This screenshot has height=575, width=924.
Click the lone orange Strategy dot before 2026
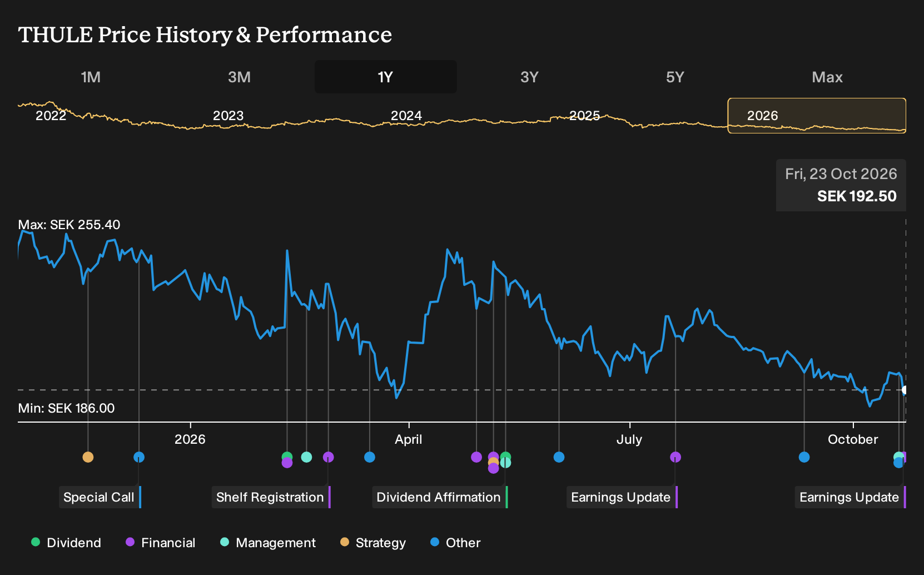coord(88,457)
